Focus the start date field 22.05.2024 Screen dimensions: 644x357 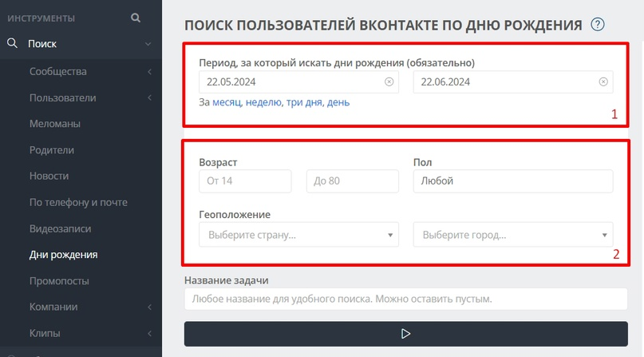(298, 81)
